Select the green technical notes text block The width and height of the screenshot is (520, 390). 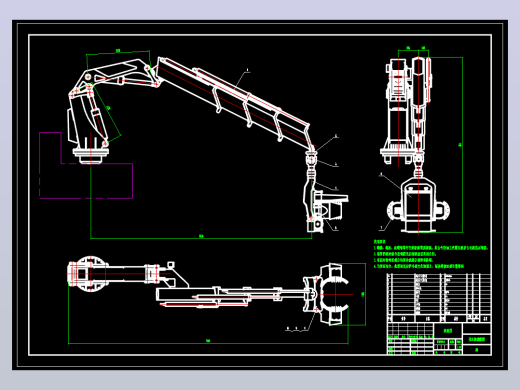(x=431, y=254)
